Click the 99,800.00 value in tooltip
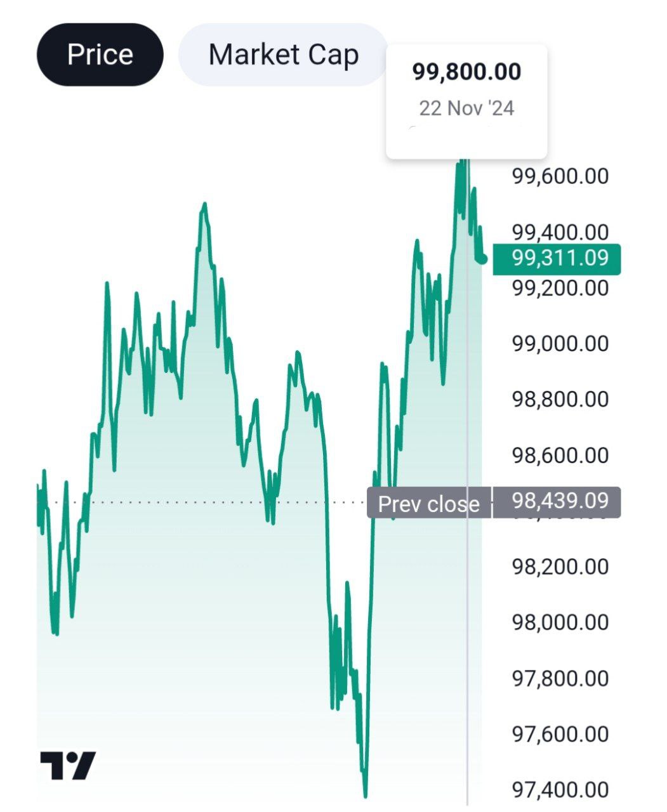Viewport: 667px width, 812px height. (466, 72)
